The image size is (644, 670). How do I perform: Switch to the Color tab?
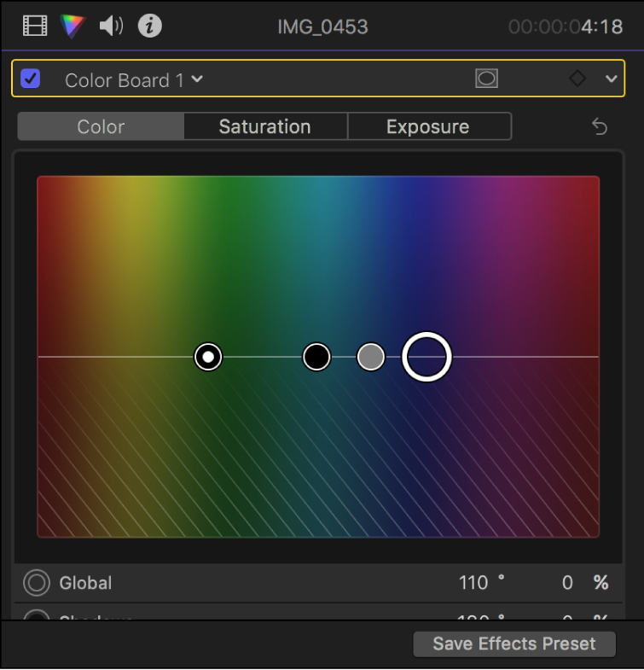point(101,127)
